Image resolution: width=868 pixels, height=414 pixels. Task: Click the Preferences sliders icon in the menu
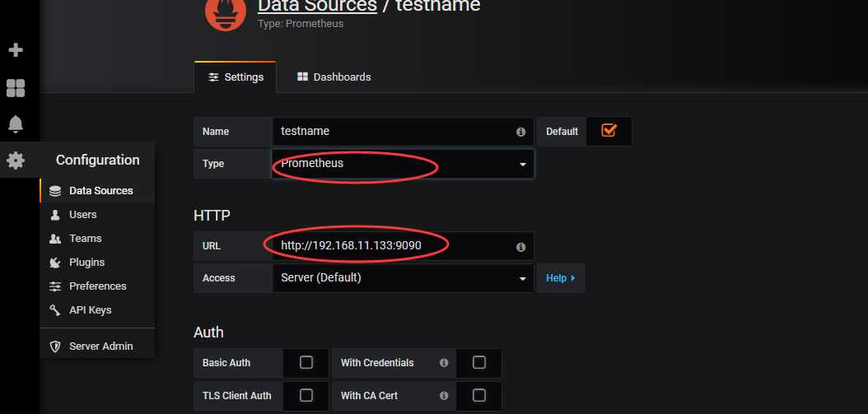pos(55,286)
